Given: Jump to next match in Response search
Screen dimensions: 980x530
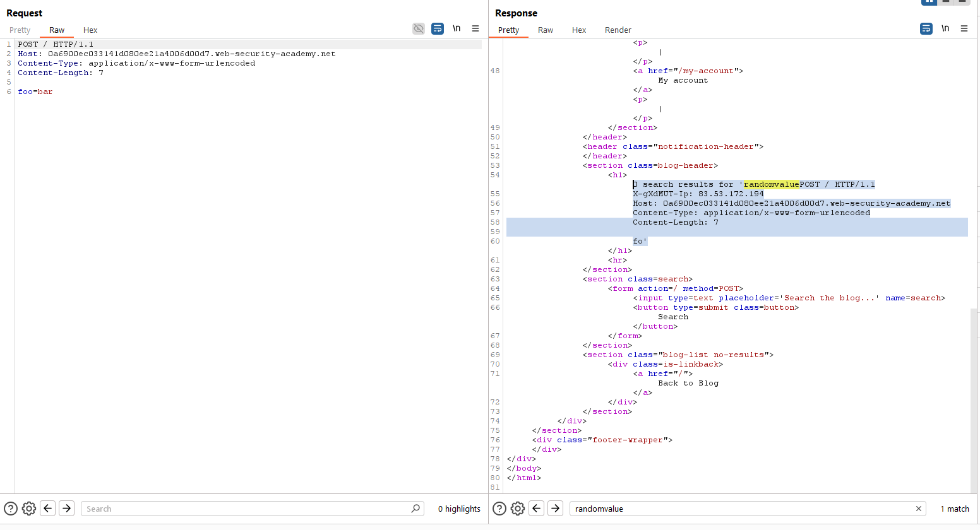Looking at the screenshot, I should click(556, 509).
